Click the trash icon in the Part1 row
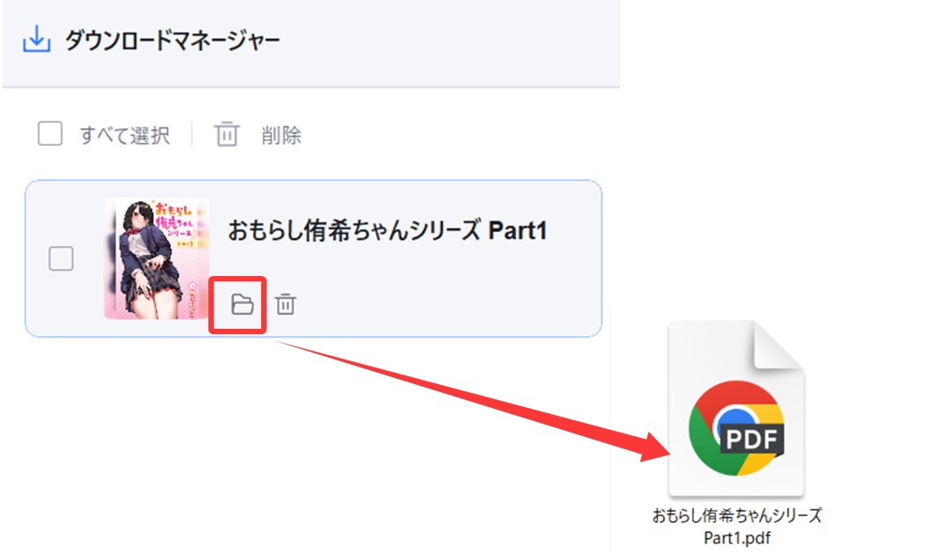The width and height of the screenshot is (935, 560). click(286, 304)
